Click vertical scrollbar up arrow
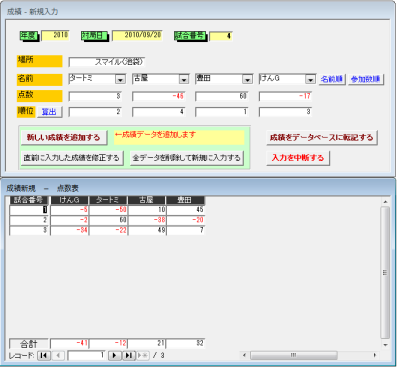This screenshot has height=367, width=398. tap(385, 202)
